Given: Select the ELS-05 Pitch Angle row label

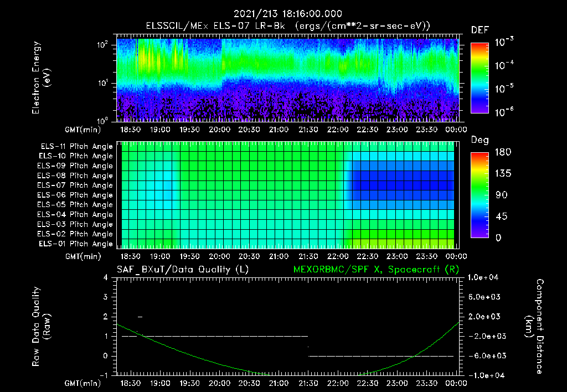Looking at the screenshot, I should tap(75, 205).
